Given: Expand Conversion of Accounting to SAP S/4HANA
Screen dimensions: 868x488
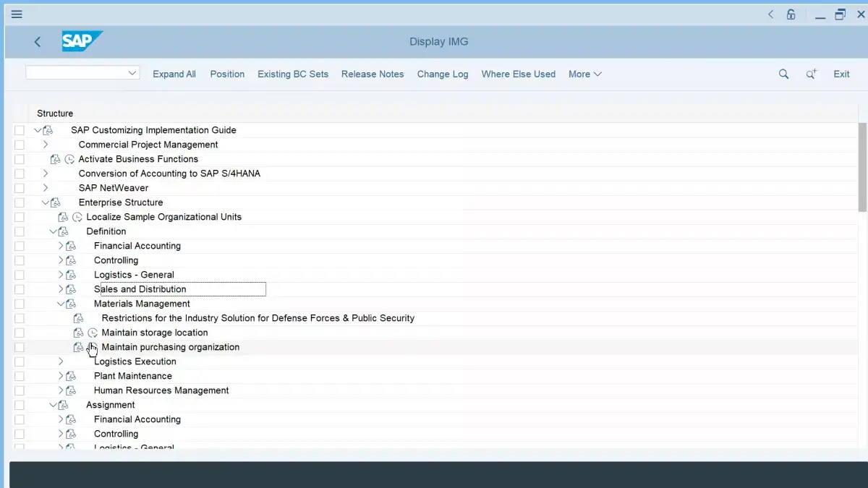Looking at the screenshot, I should pos(46,174).
